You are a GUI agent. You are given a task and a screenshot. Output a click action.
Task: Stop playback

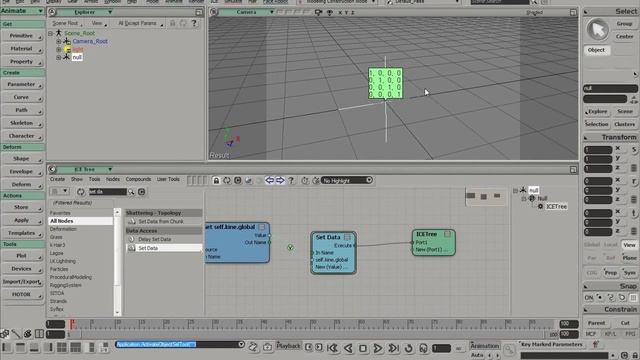tap(363, 348)
